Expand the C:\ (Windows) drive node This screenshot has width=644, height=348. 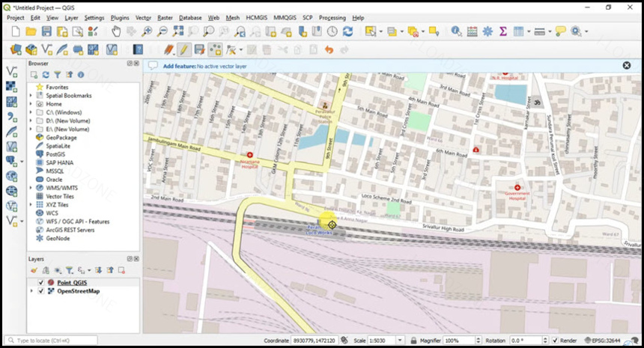[x=31, y=112]
